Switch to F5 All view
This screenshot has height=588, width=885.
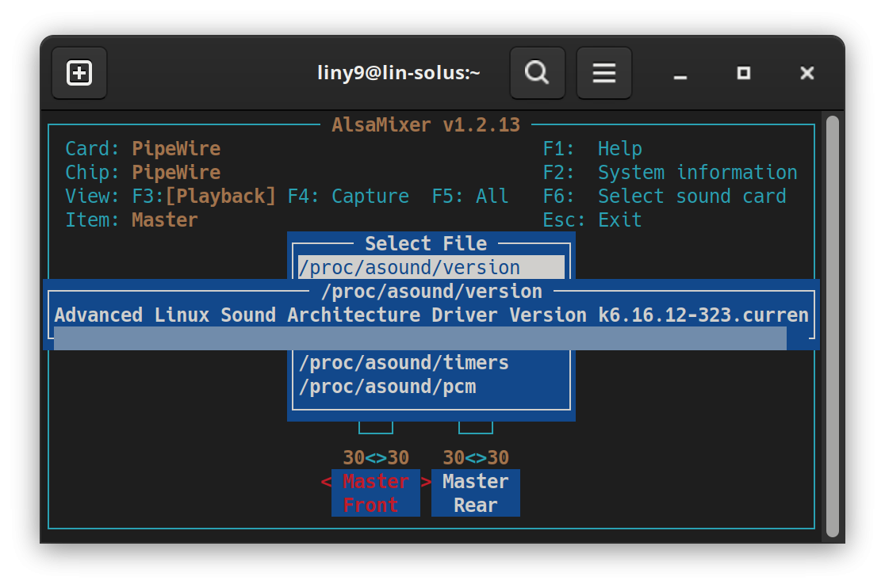(469, 197)
